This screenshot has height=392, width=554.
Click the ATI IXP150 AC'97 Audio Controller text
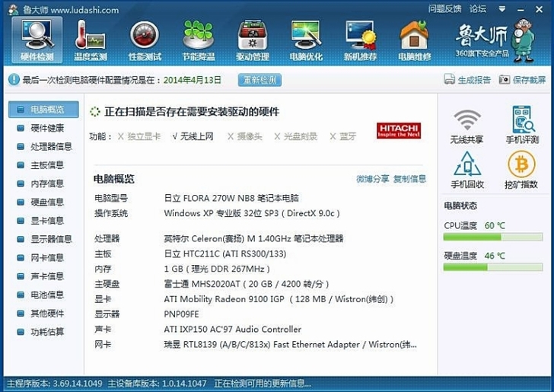(x=233, y=330)
